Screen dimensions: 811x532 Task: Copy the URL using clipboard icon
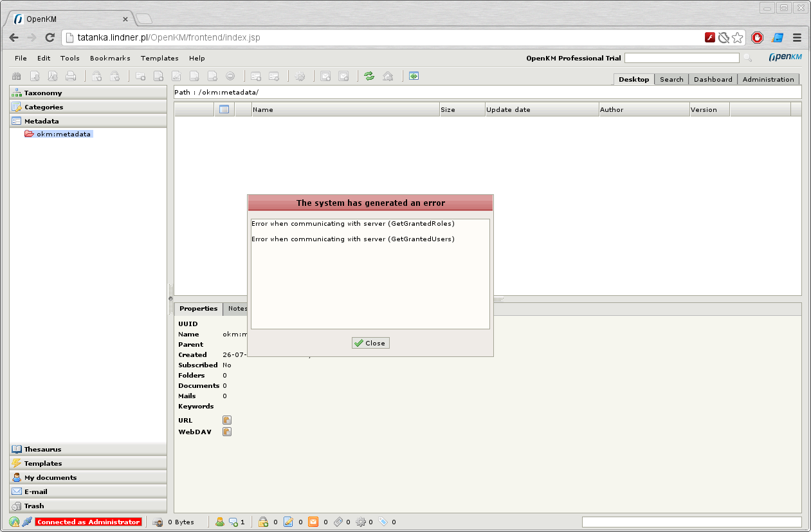point(226,420)
